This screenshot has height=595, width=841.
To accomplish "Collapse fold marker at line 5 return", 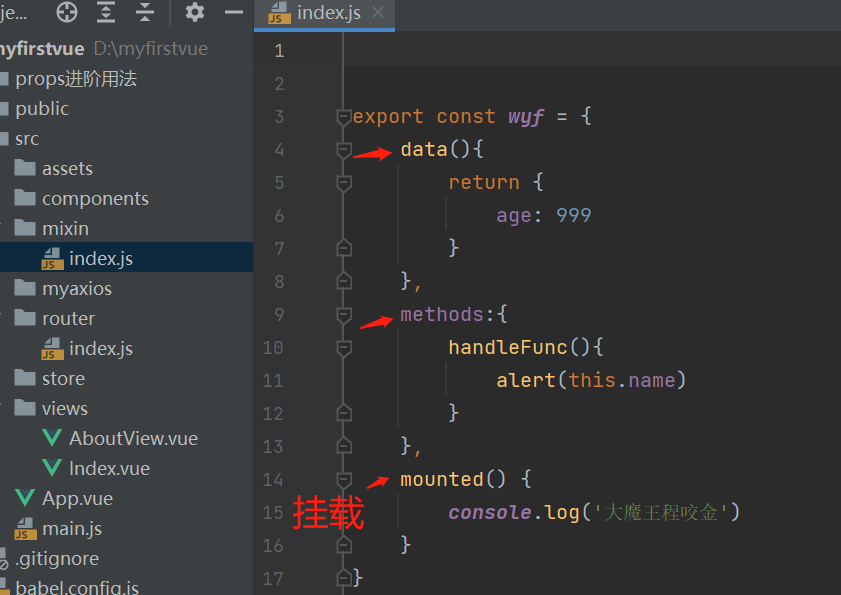I will tap(344, 183).
